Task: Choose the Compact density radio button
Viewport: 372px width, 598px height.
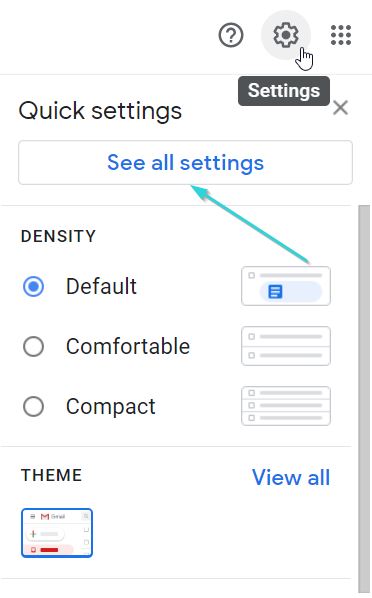Action: click(34, 406)
